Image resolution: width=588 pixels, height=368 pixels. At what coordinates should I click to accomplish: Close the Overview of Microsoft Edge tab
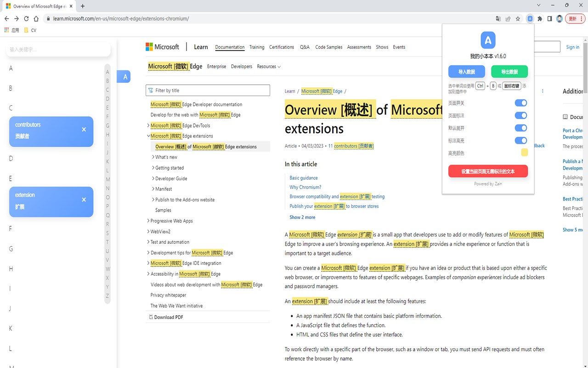click(71, 6)
